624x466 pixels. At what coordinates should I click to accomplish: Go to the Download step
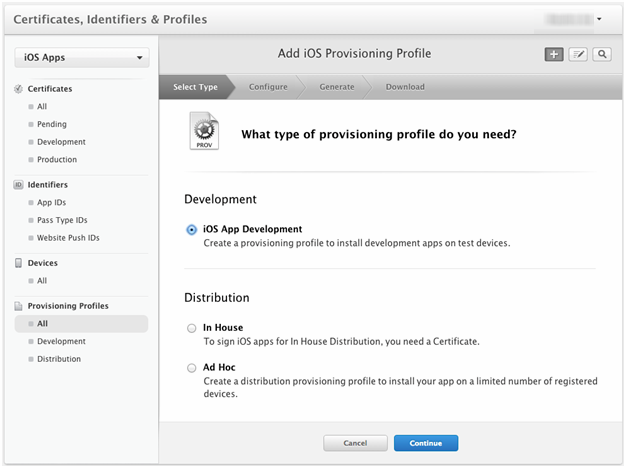coord(405,87)
